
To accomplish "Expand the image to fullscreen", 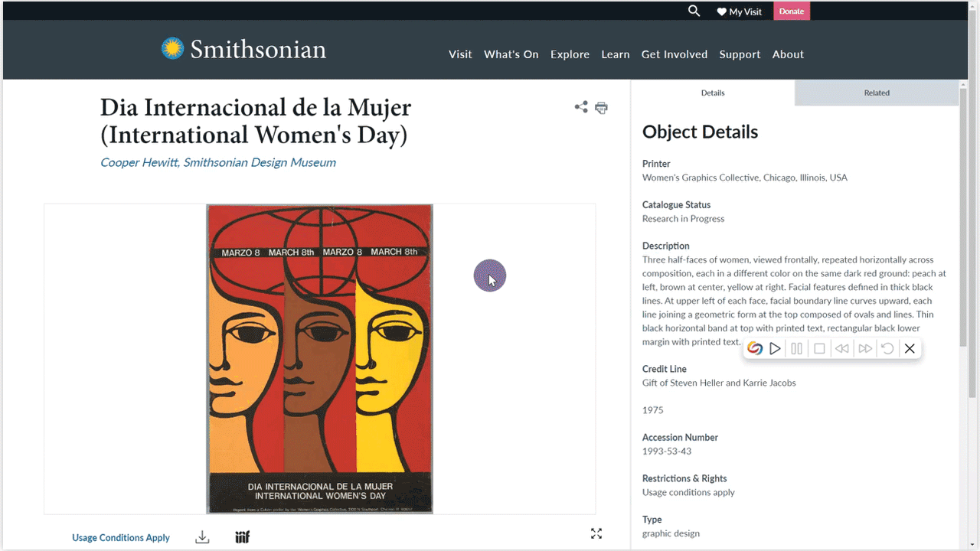I will [x=596, y=534].
